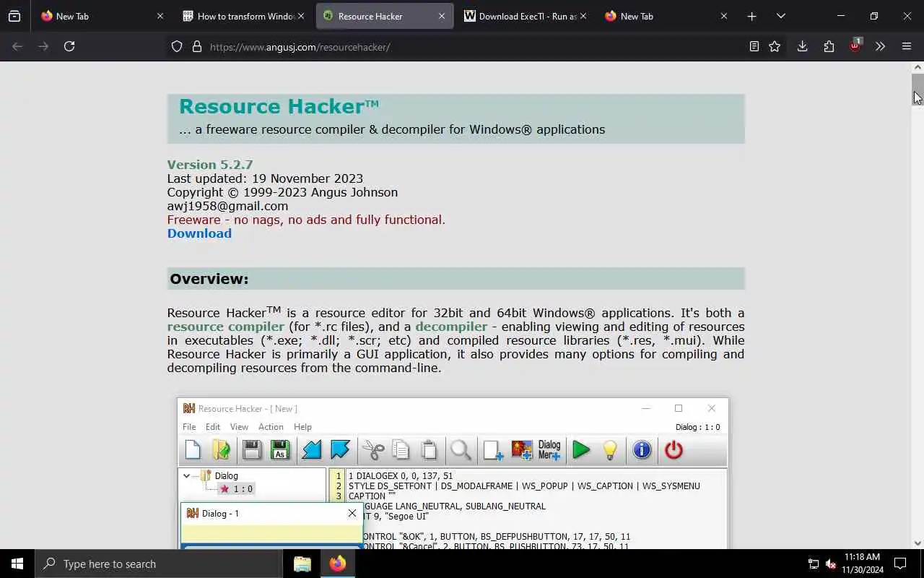This screenshot has width=924, height=578.
Task: Click the magnifier Find icon
Action: tap(461, 450)
